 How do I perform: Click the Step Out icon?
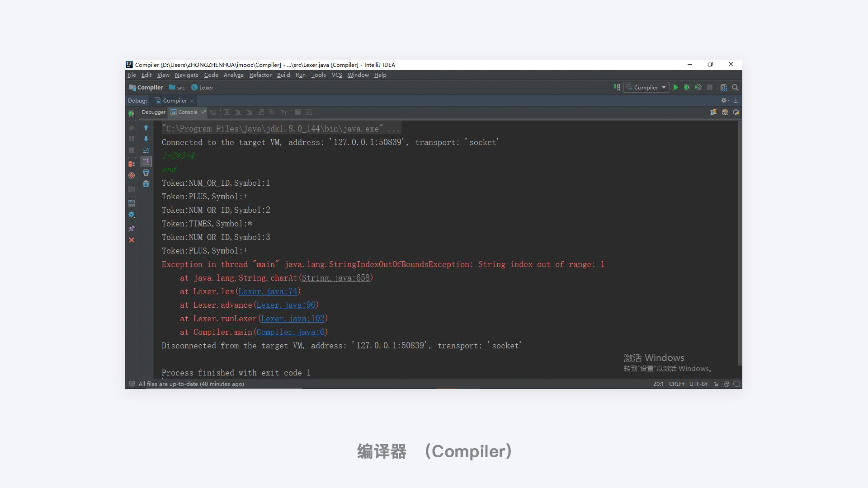point(261,112)
